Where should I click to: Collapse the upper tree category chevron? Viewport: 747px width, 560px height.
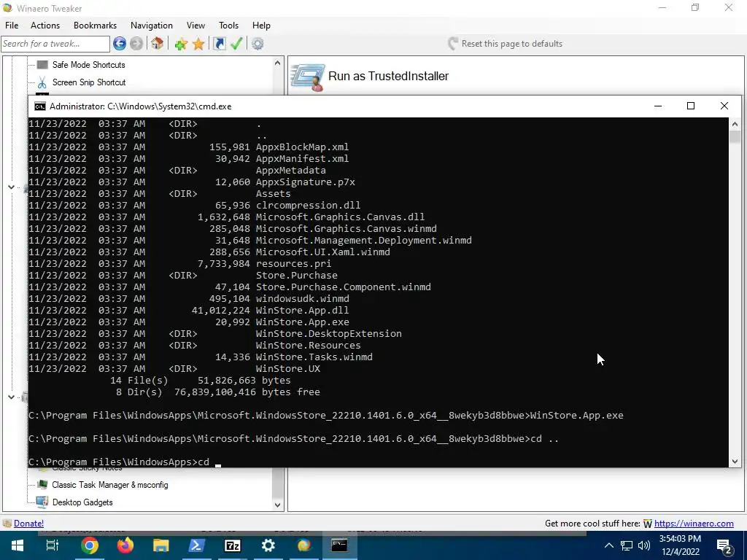(x=11, y=187)
